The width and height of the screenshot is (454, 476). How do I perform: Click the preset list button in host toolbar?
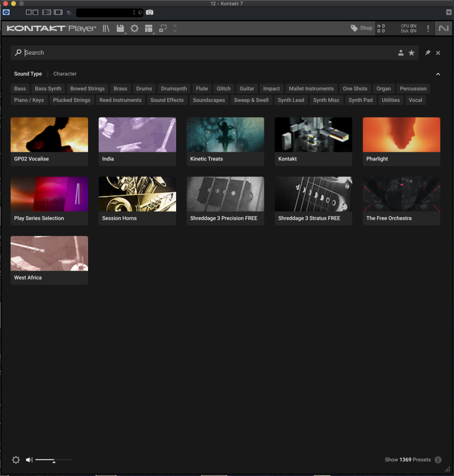[58, 12]
